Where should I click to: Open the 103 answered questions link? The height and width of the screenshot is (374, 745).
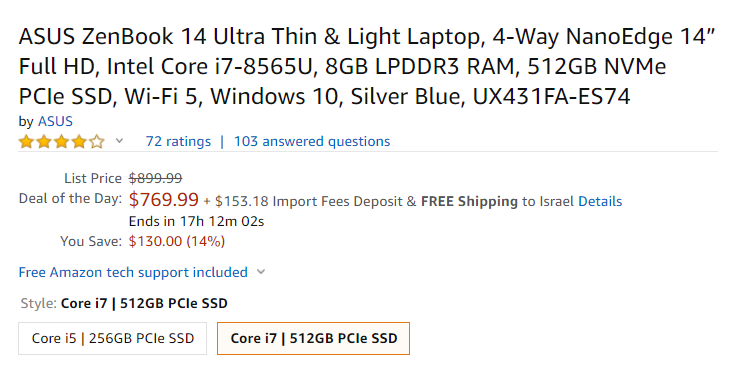(312, 141)
